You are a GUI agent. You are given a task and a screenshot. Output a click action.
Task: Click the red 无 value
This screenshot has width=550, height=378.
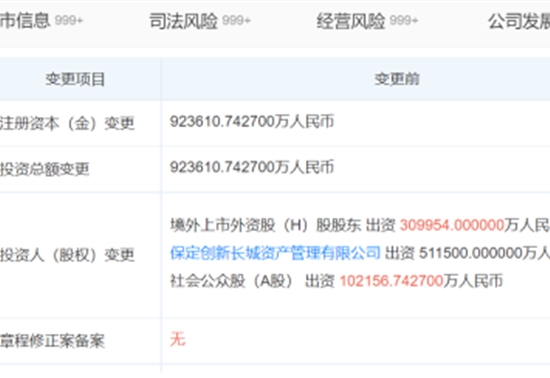[x=177, y=339]
